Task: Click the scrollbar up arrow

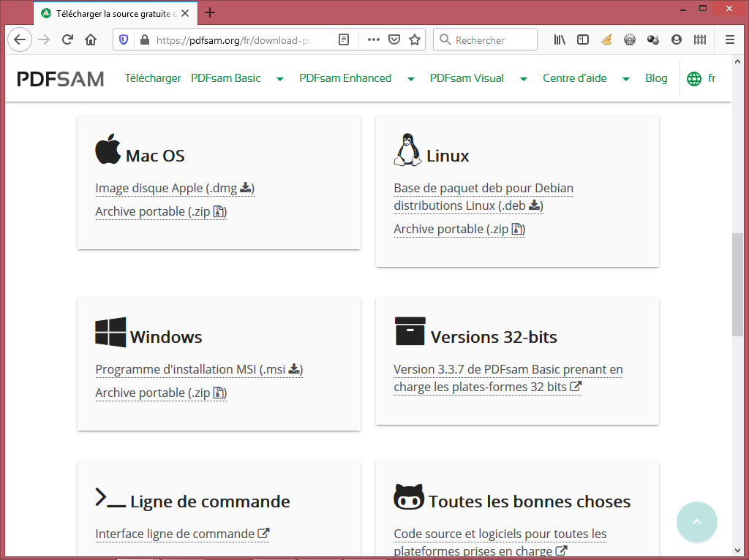Action: (x=737, y=62)
